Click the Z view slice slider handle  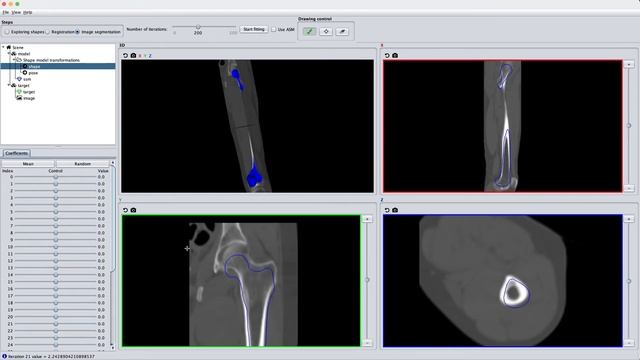pyautogui.click(x=629, y=281)
